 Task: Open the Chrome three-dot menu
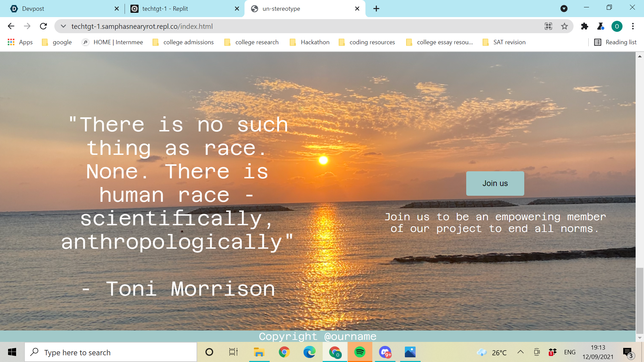tap(633, 26)
